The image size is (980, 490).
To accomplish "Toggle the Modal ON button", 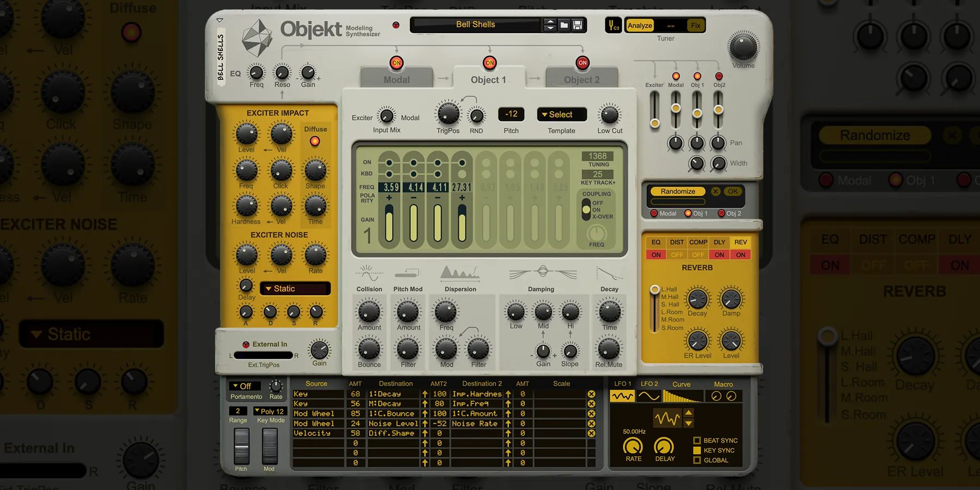I will click(396, 63).
